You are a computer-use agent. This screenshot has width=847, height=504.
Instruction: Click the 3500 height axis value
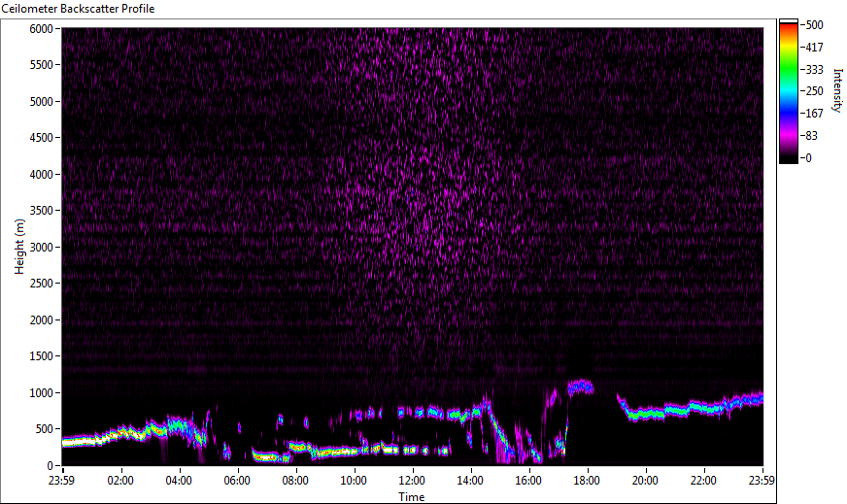[x=41, y=211]
